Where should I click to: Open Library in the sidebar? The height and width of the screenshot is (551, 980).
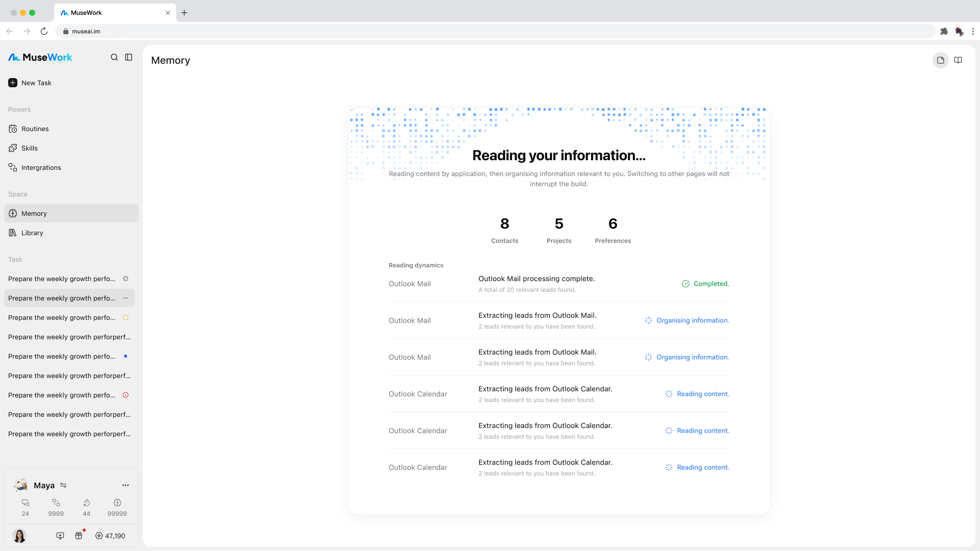71,233
